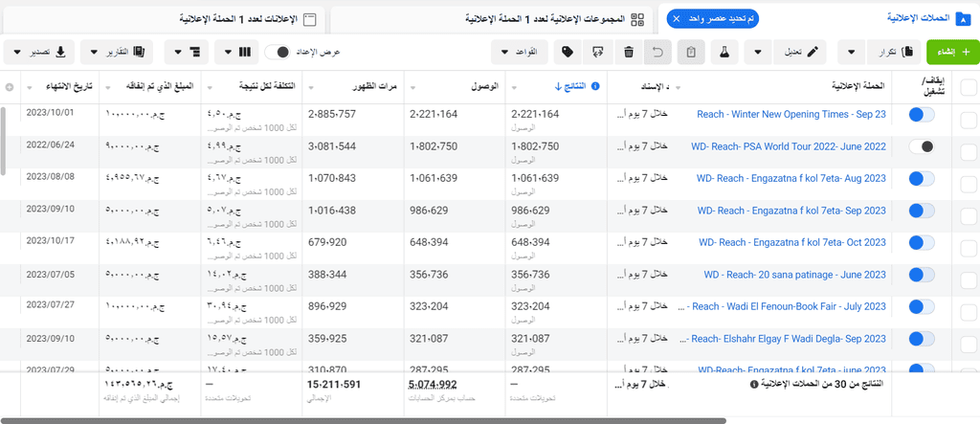Click the trash delete icon
The height and width of the screenshot is (424, 980).
pos(628,52)
